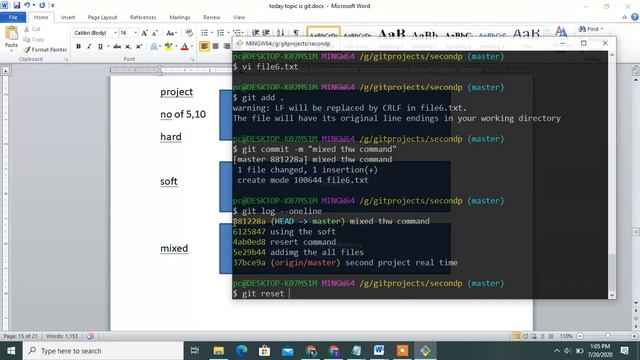Open Find dropdown arrow
The image size is (640, 360).
pyautogui.click(x=602, y=29)
